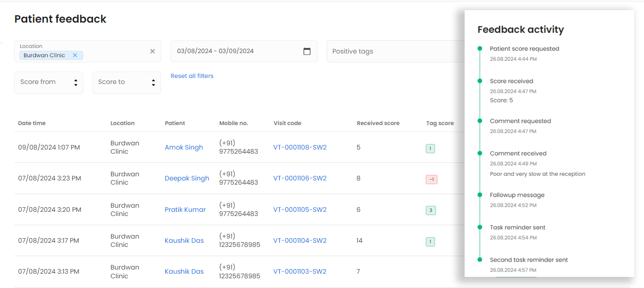The height and width of the screenshot is (288, 644).
Task: Open visit code VT-0001106-SW2
Action: [x=300, y=179]
